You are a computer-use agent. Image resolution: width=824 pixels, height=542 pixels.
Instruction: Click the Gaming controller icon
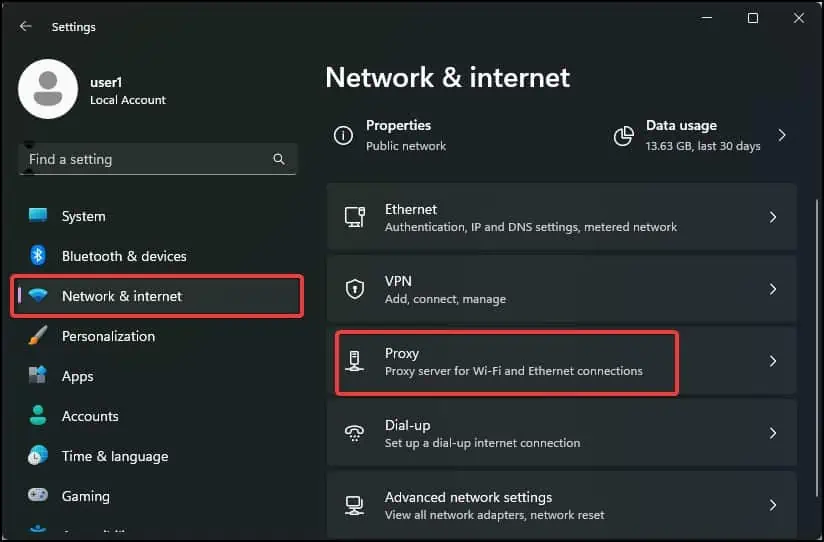38,496
